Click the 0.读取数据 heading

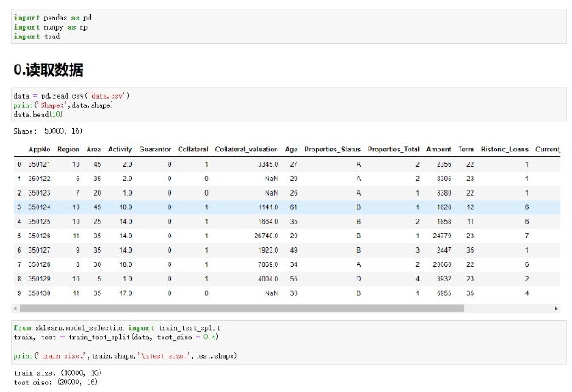49,70
